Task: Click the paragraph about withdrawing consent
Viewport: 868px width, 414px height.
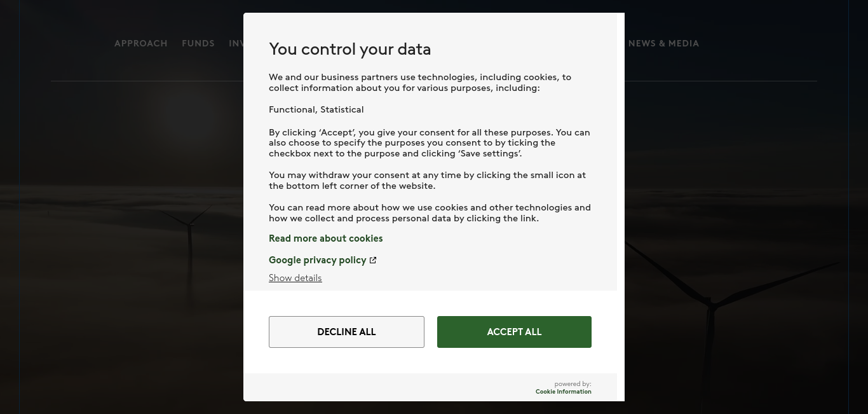Action: pos(428,181)
